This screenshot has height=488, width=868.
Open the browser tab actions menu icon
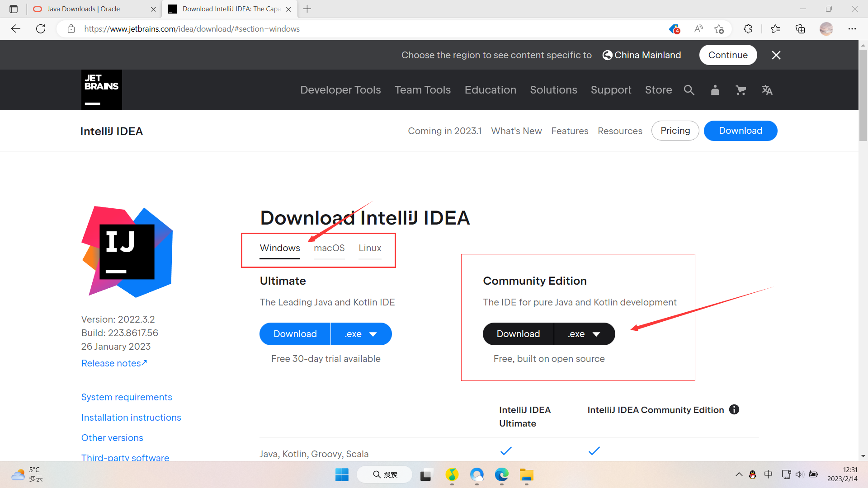14,9
